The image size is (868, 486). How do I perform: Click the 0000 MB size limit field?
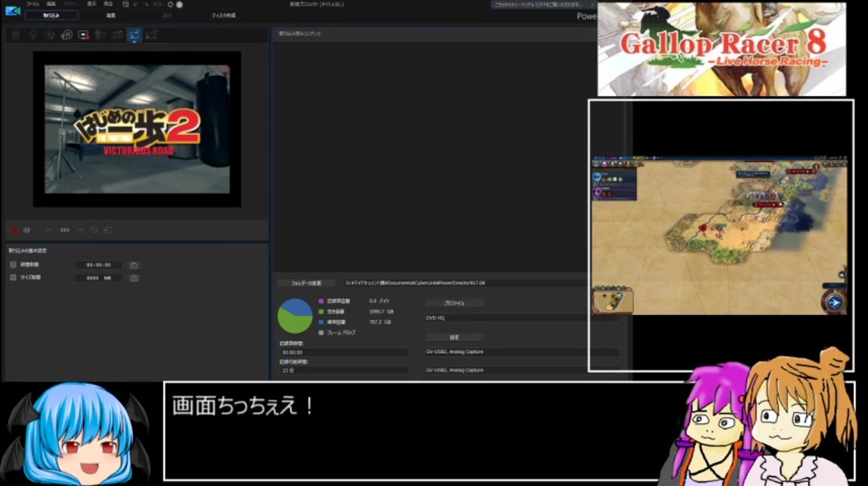(99, 278)
